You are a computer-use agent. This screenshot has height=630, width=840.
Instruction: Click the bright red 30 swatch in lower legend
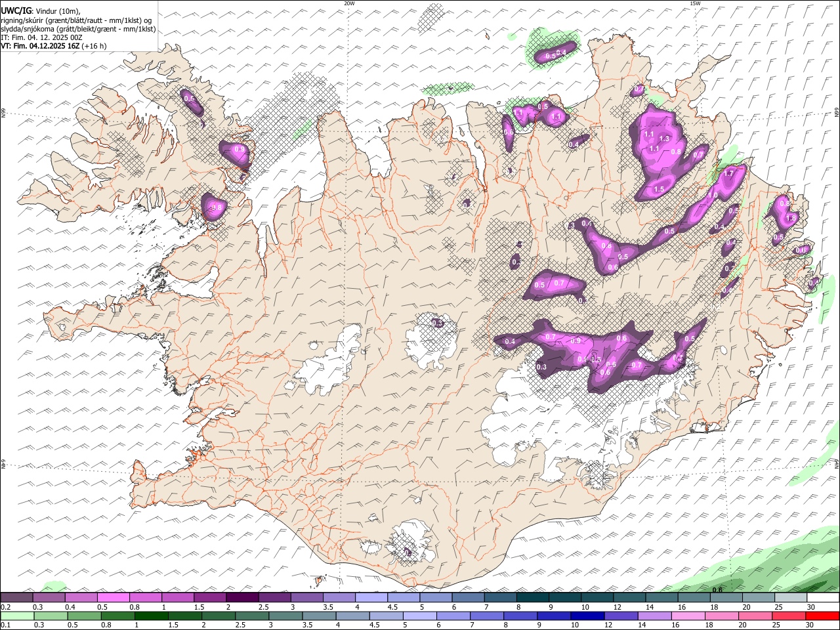822,616
